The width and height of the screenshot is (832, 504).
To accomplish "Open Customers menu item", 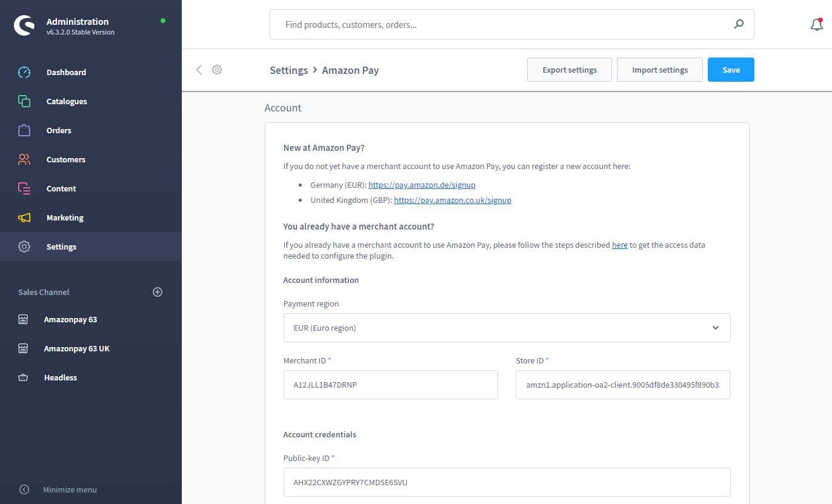I will coord(91,159).
